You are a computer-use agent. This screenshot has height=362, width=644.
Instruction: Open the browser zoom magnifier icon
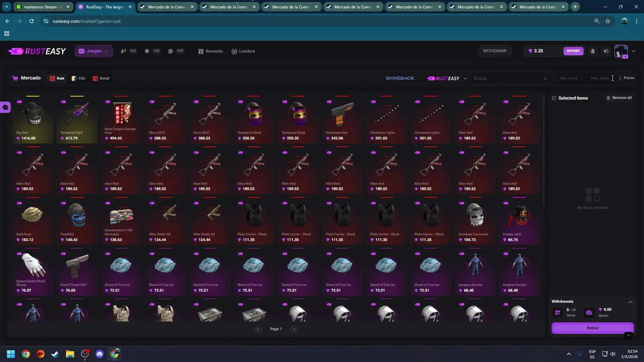[x=597, y=21]
